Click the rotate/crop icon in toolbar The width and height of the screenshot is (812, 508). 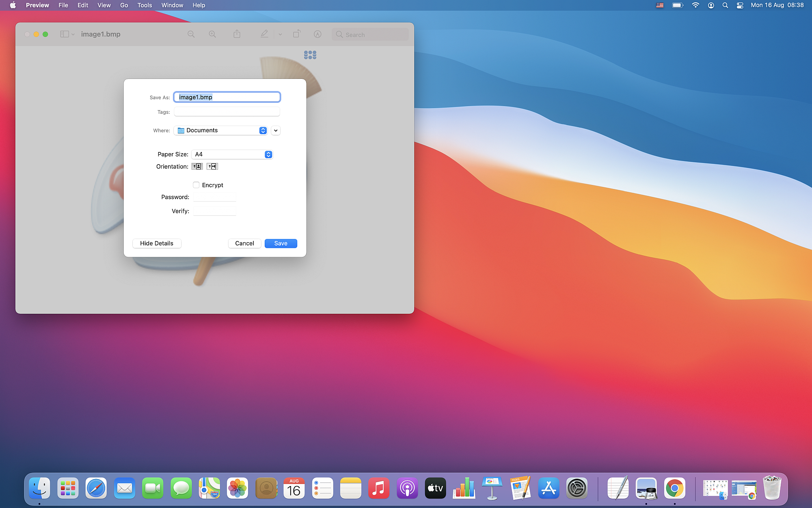coord(297,34)
